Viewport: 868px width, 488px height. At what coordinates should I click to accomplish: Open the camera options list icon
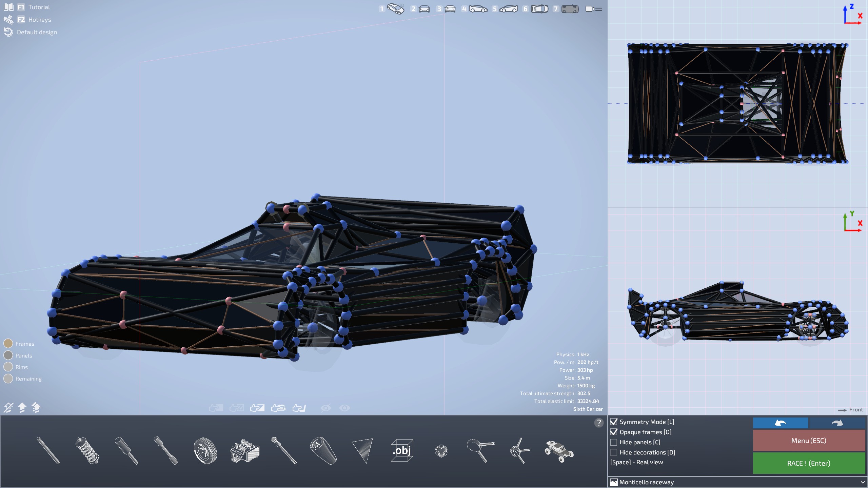tap(594, 9)
